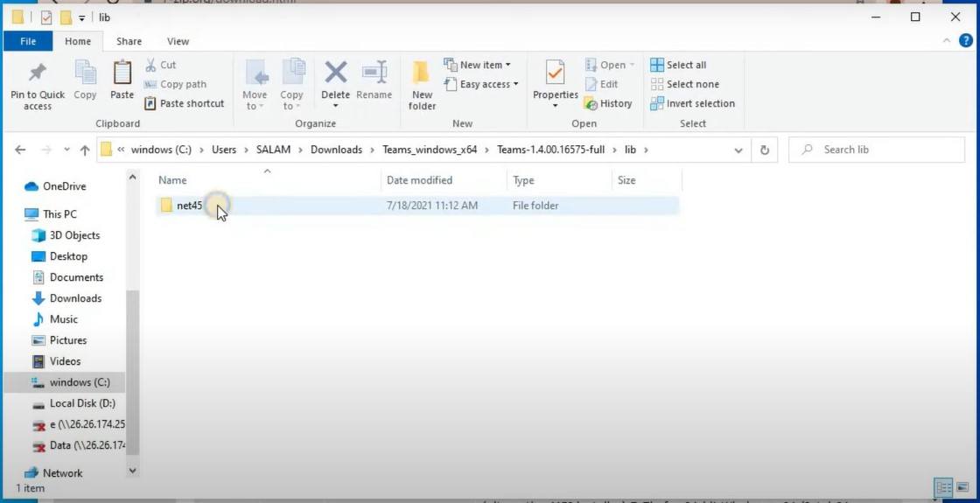980x503 pixels.
Task: Navigate up one folder level arrow
Action: (85, 150)
